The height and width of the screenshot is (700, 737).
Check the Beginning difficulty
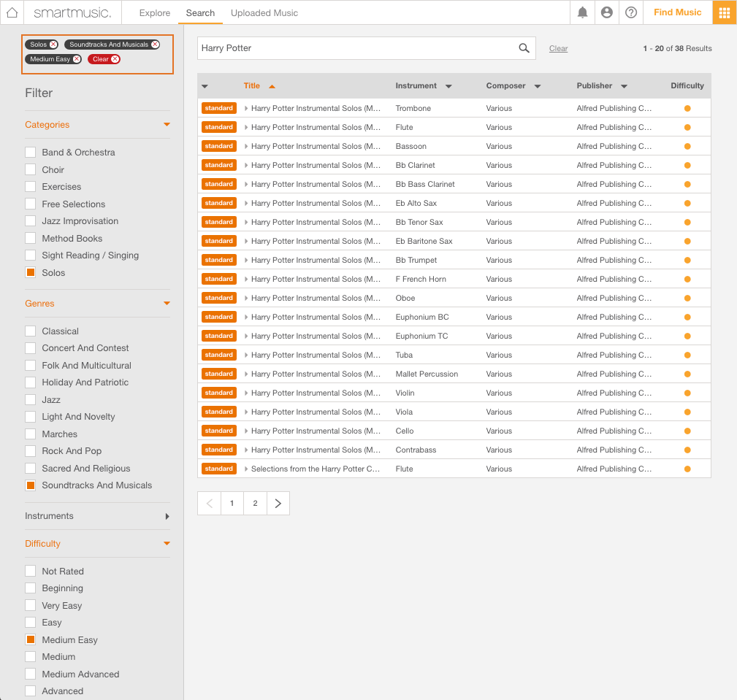tap(31, 588)
